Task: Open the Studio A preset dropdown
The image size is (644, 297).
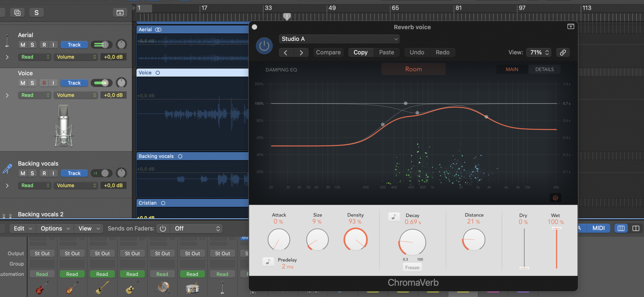Action: (x=339, y=39)
